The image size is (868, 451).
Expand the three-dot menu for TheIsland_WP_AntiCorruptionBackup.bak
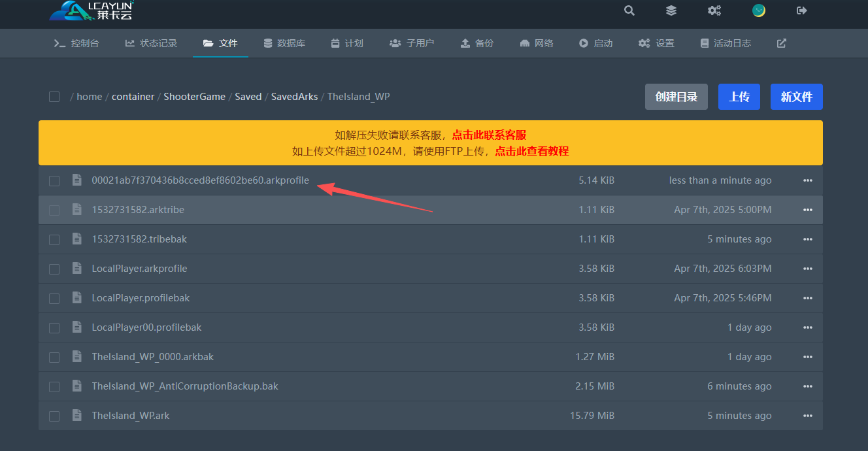point(807,387)
